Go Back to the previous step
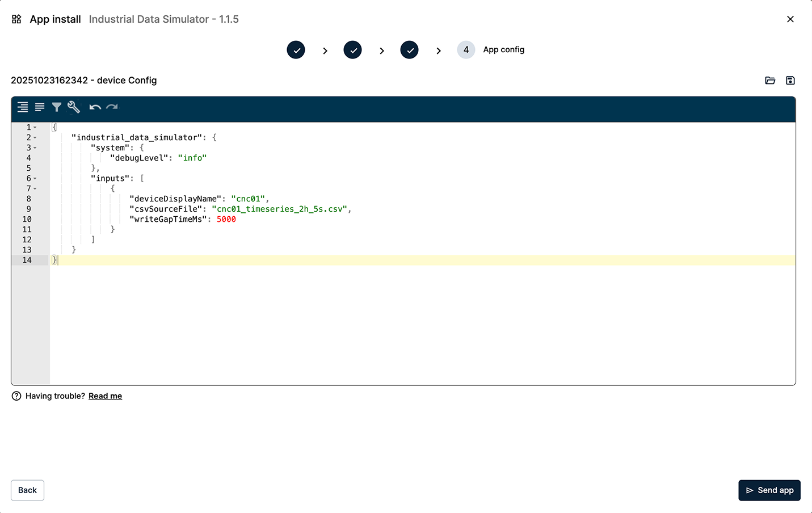Image resolution: width=812 pixels, height=513 pixels. click(x=27, y=490)
